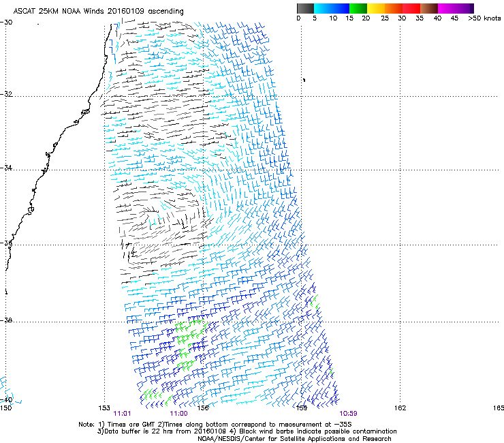
Task: Click latitude label '-40'
Action: pos(6,400)
